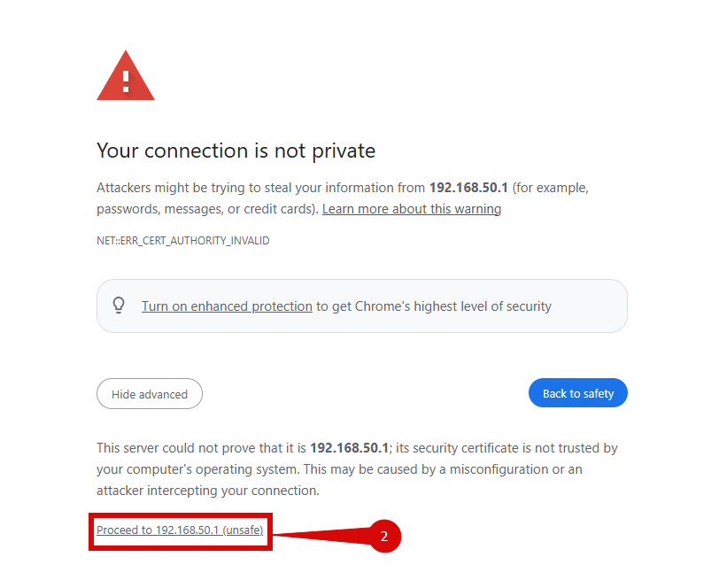Image resolution: width=719 pixels, height=588 pixels.
Task: Proceed to 192.168.50.1 (unsafe)
Action: [x=180, y=530]
